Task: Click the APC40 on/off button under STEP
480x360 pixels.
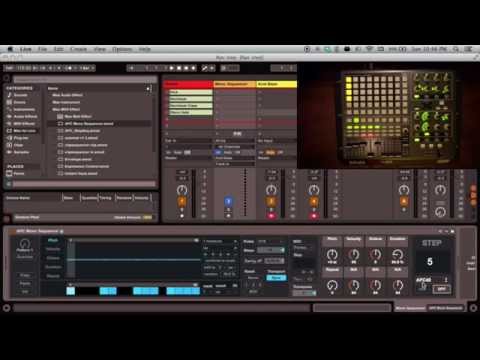Action: click(442, 289)
